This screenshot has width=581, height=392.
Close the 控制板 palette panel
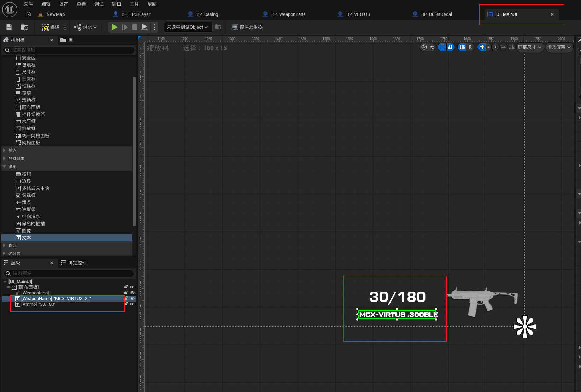pos(52,40)
